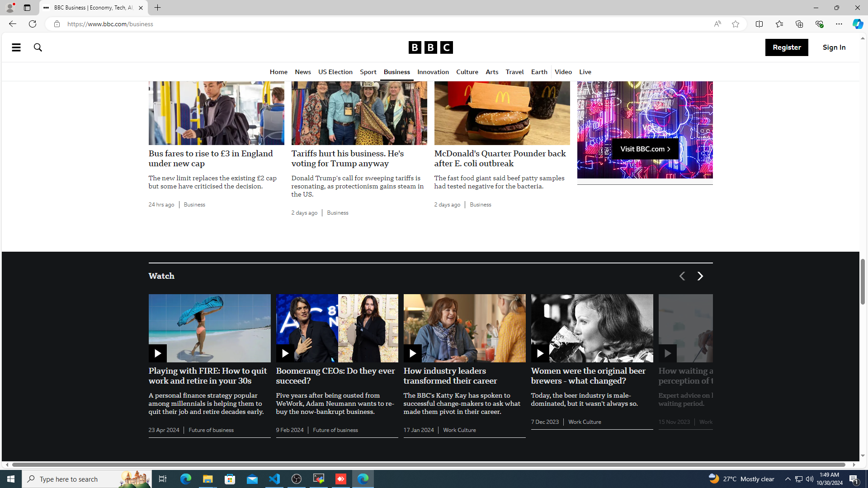
Task: Select the News nav tab
Action: [303, 72]
